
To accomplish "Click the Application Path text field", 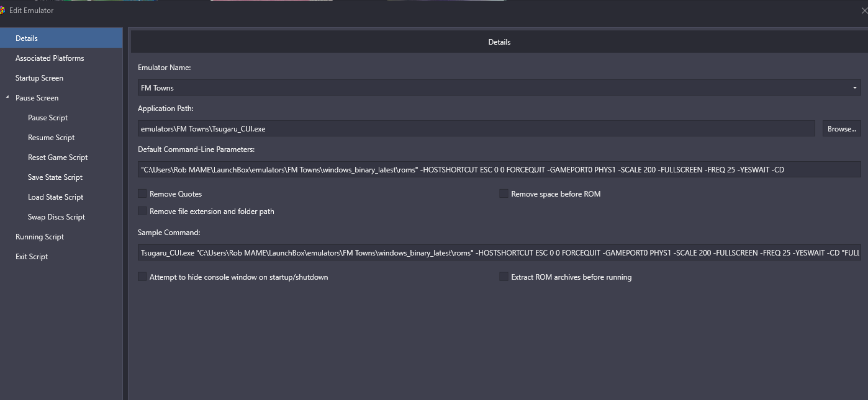I will (x=476, y=128).
